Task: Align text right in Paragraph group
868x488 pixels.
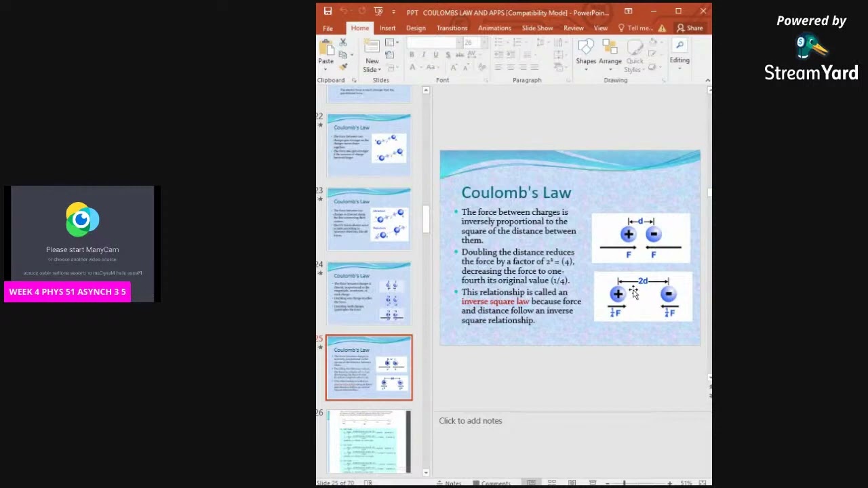Action: point(523,67)
